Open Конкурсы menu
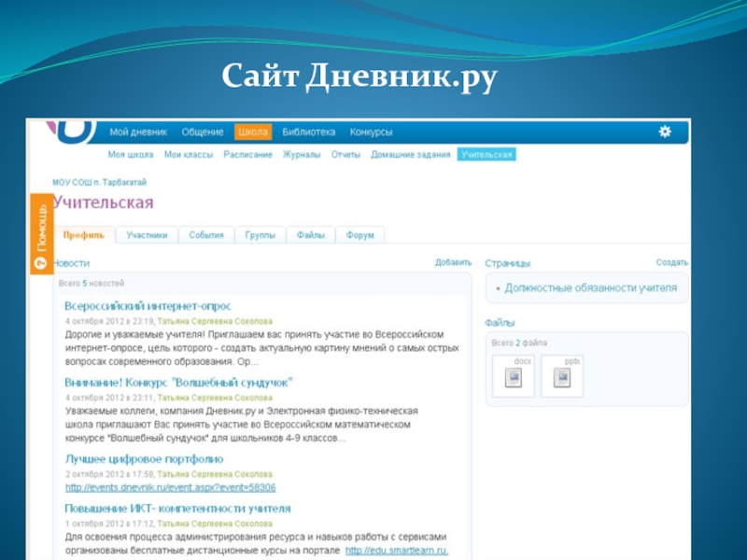This screenshot has height=560, width=747. tap(371, 132)
